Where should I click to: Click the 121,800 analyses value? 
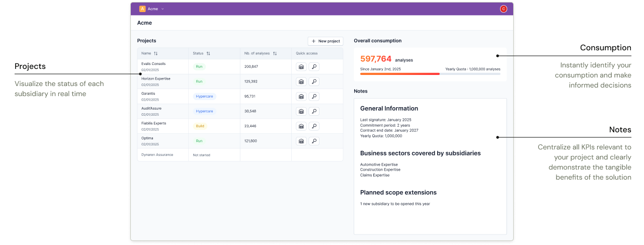(251, 141)
